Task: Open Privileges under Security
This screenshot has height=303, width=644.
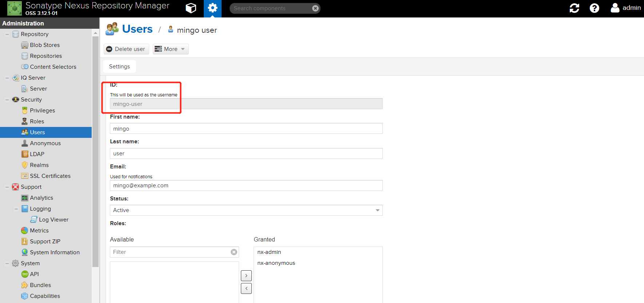Action: [x=42, y=111]
